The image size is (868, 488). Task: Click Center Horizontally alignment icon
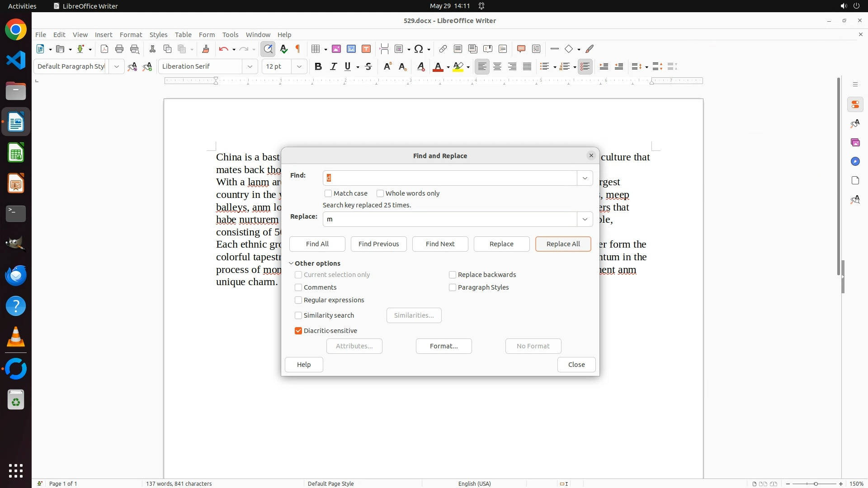point(497,66)
